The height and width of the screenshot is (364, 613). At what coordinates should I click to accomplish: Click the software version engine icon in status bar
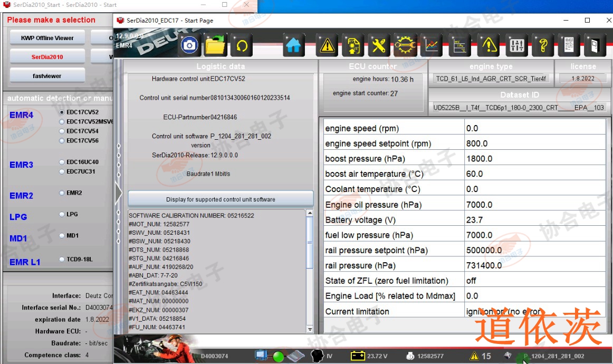pyautogui.click(x=507, y=355)
